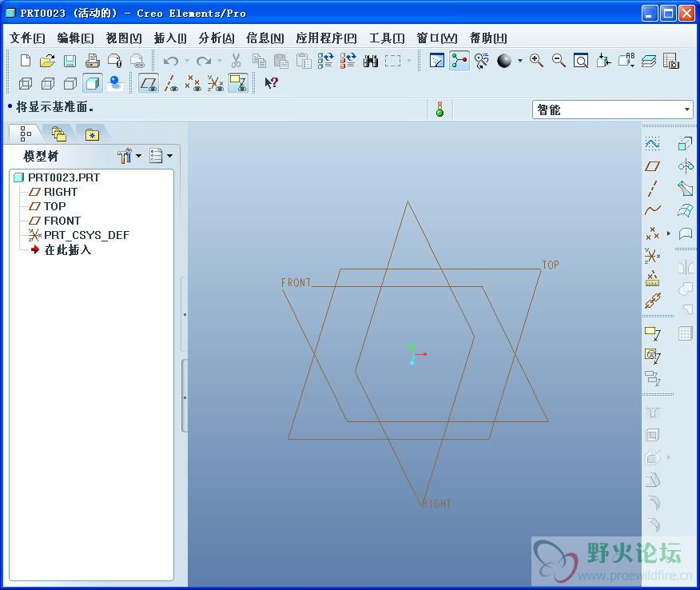Toggle datum planes display on or off
Image resolution: width=700 pixels, height=590 pixels.
coord(149,83)
